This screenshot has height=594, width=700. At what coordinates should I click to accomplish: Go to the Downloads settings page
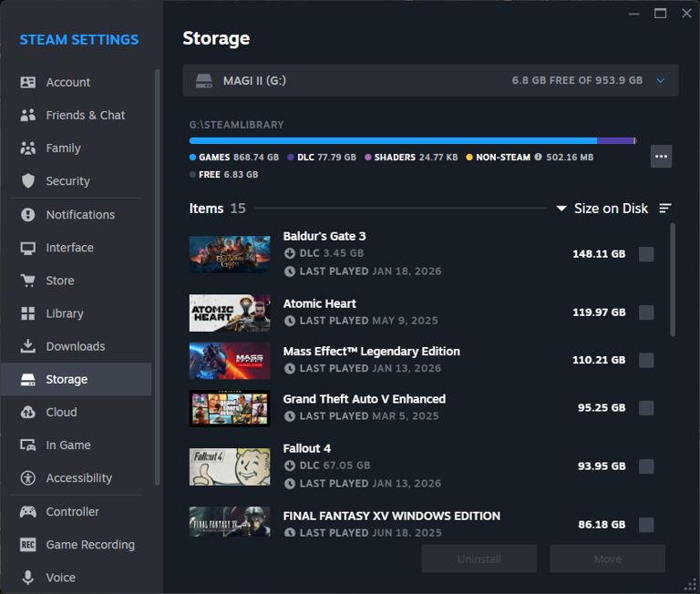pos(76,346)
